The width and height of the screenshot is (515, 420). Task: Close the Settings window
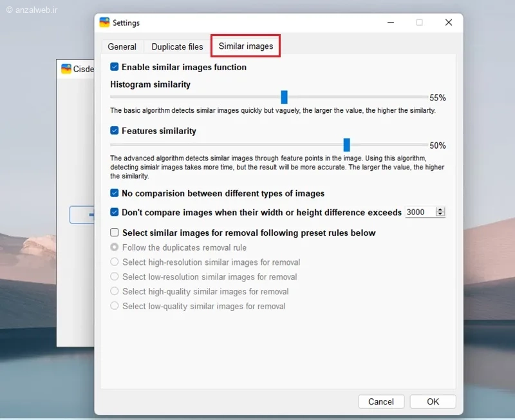[x=449, y=23]
